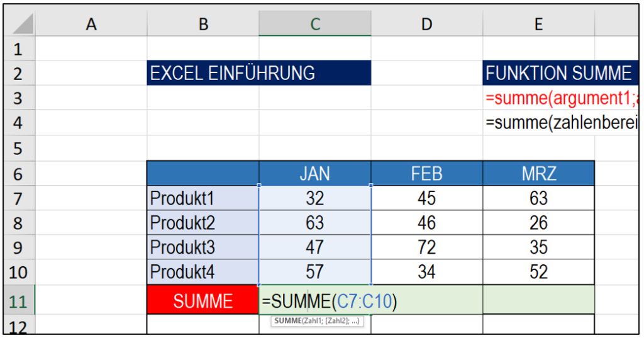This screenshot has width=644, height=338.
Task: Select column E header
Action: [538, 25]
